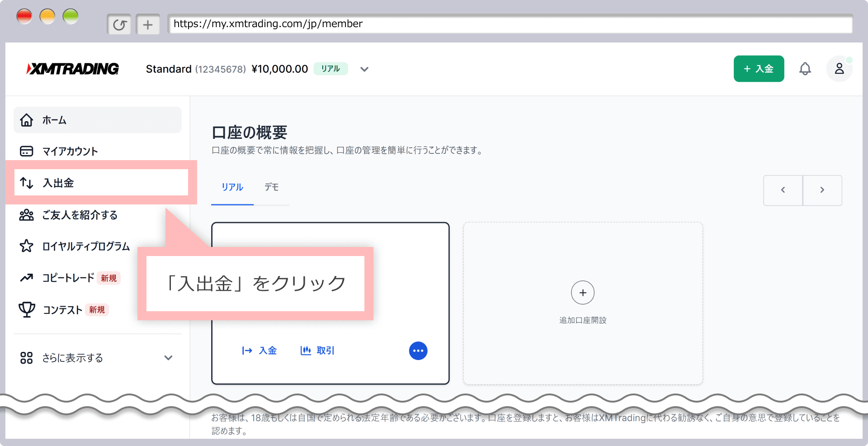Select the ロイヤルティプログラム star icon
868x446 pixels.
point(26,247)
